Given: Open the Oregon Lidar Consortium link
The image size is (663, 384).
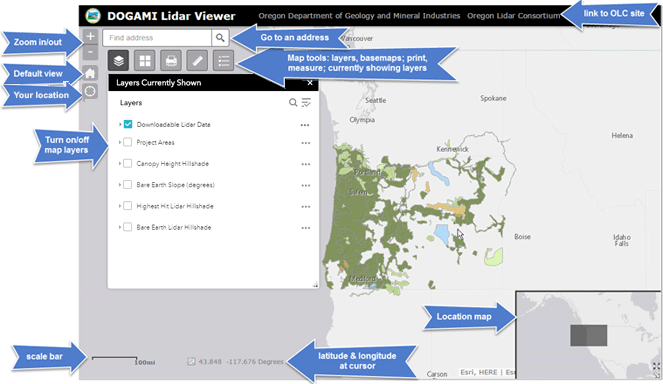Looking at the screenshot, I should pos(513,16).
